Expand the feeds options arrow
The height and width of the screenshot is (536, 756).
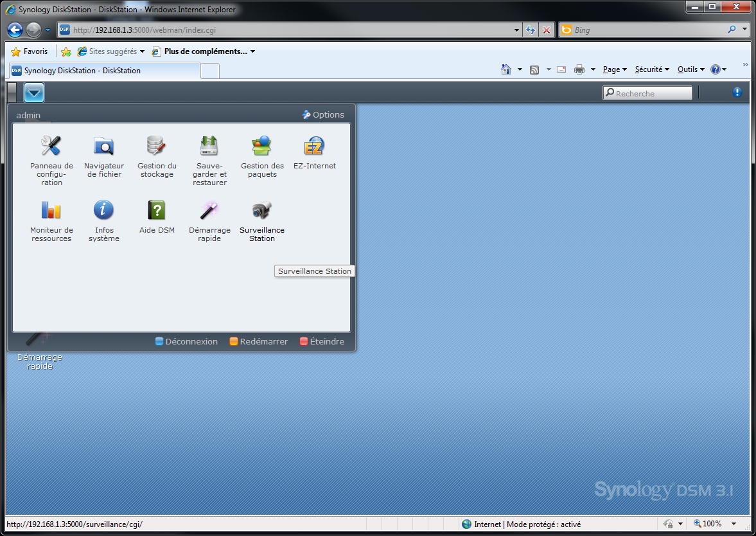coord(549,69)
